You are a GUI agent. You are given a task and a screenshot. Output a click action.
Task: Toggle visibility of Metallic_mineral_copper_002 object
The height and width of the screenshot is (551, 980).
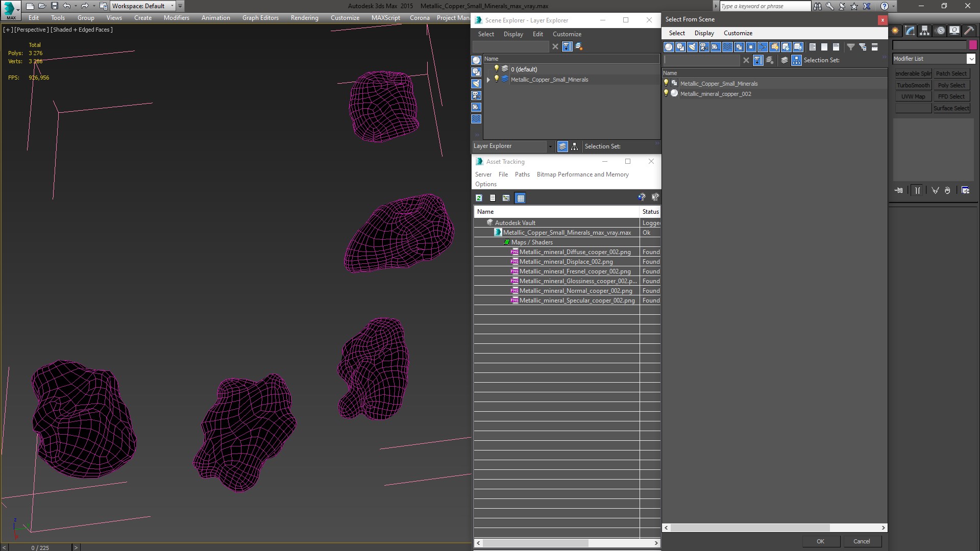tap(666, 93)
